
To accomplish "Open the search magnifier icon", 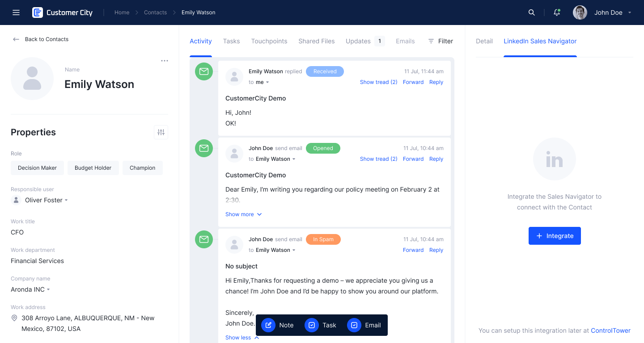I will 532,13.
